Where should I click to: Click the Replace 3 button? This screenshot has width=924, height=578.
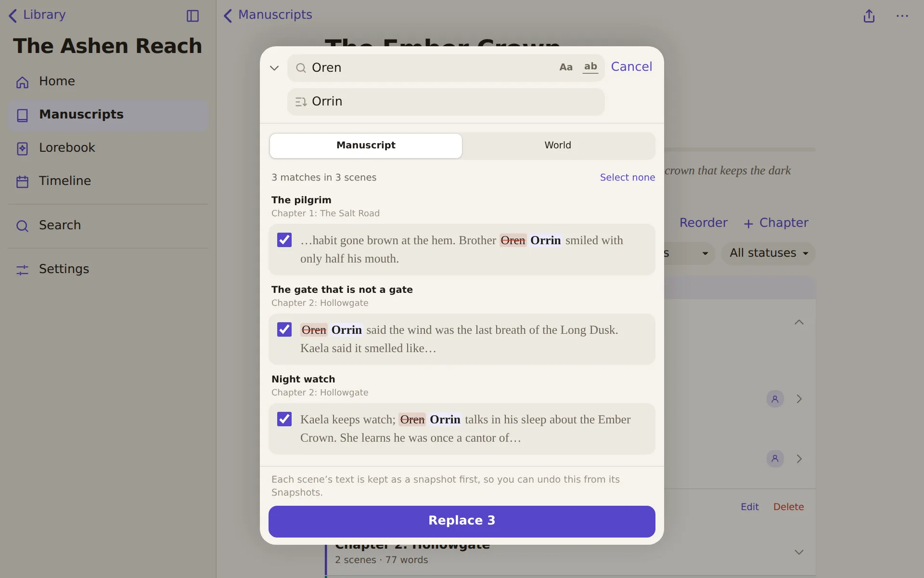coord(462,522)
